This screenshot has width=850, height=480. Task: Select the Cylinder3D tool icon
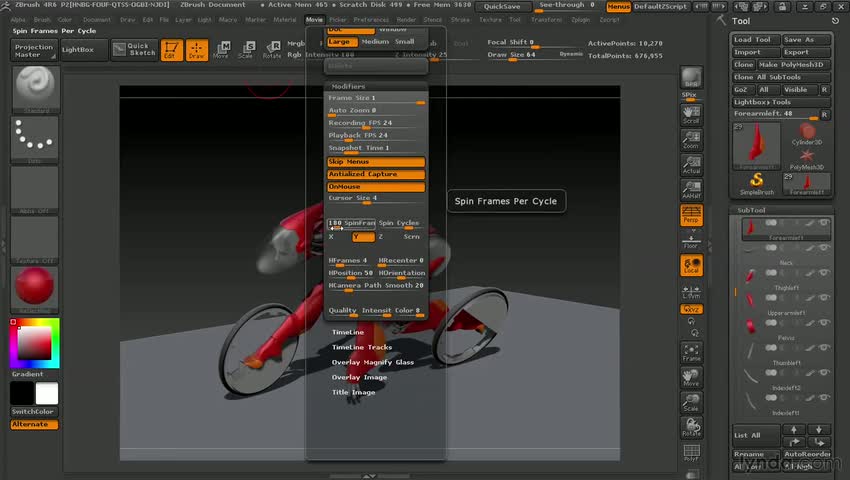click(807, 134)
